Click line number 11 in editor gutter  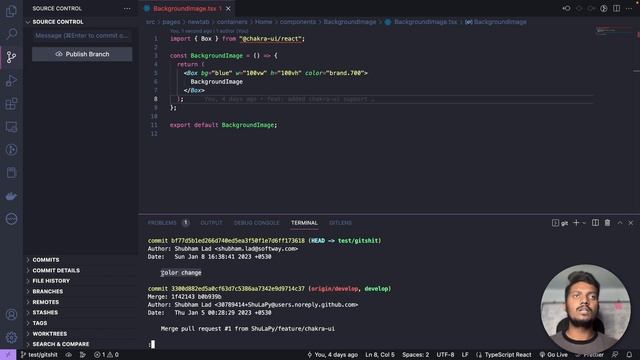click(154, 125)
